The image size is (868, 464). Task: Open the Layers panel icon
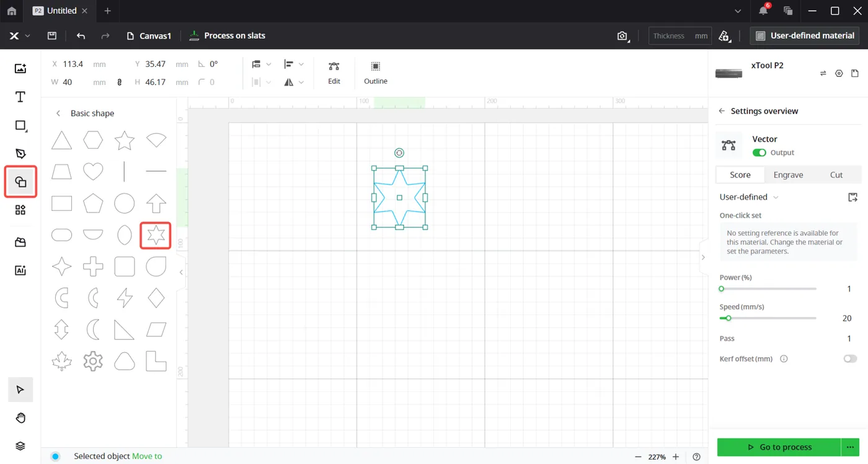click(x=20, y=446)
